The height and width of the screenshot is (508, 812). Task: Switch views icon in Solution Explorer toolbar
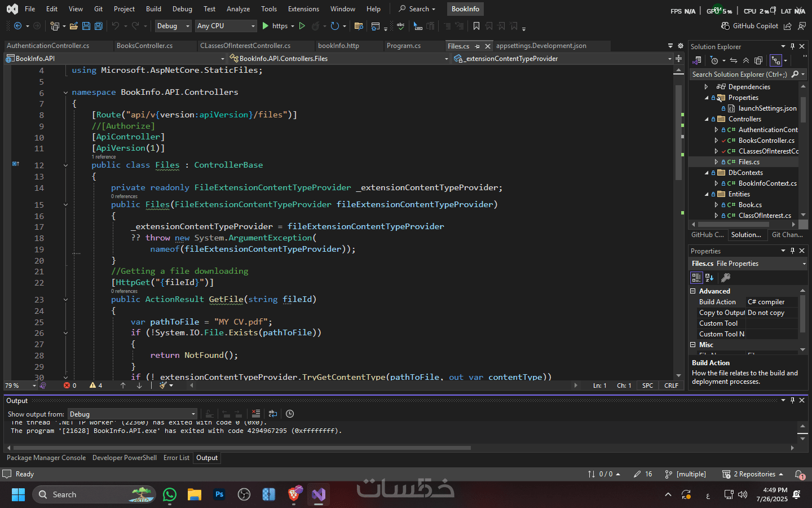(x=698, y=60)
